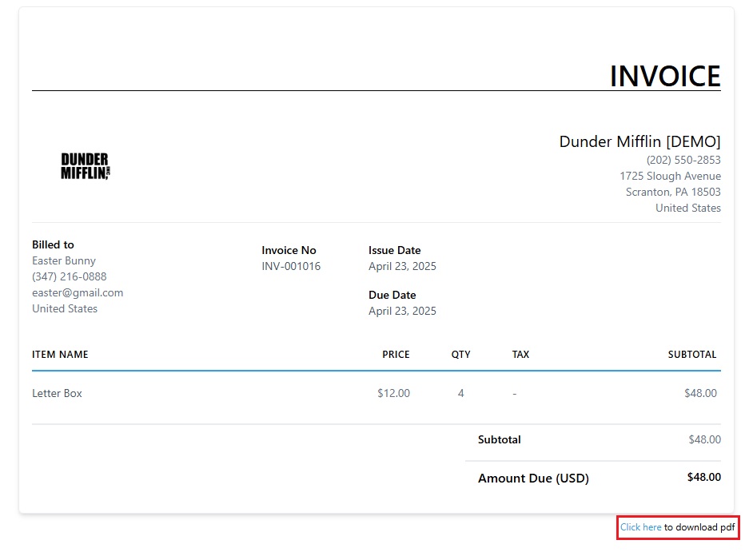This screenshot has height=560, width=753.
Task: Click 'Amount Due (USD)' label
Action: point(533,479)
